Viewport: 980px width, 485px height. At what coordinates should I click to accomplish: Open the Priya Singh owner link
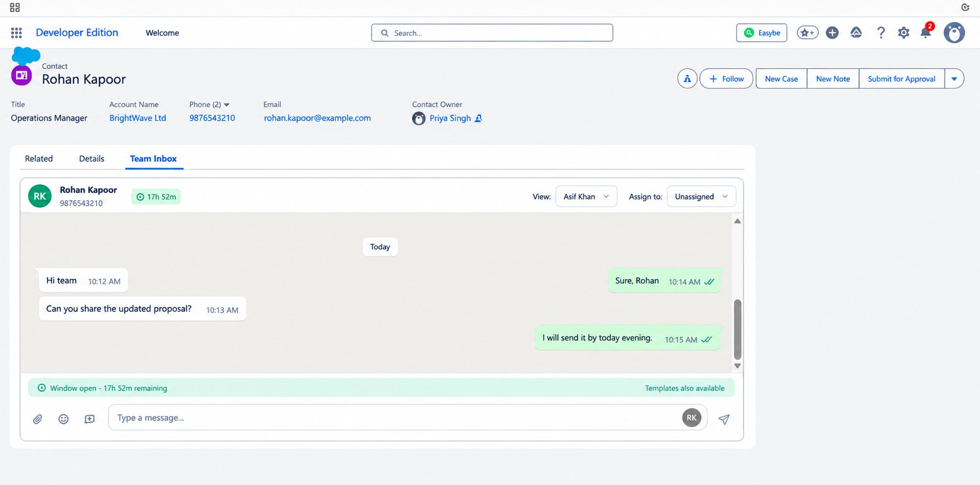point(450,118)
